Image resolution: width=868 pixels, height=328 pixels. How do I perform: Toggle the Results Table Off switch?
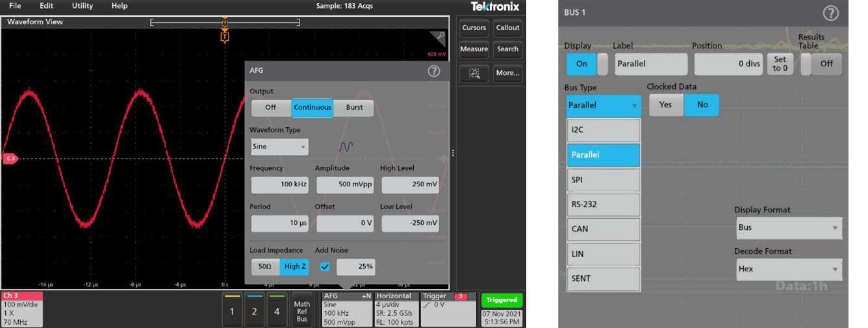(821, 64)
